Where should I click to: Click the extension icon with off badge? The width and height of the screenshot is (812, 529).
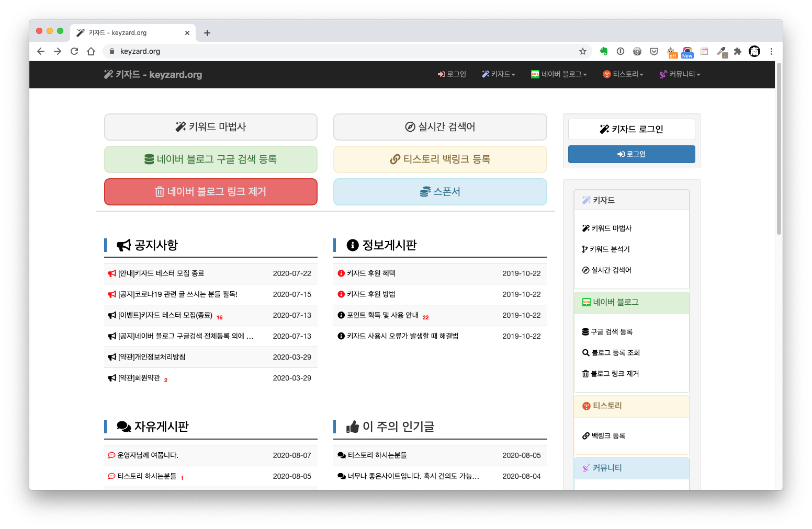click(x=672, y=52)
